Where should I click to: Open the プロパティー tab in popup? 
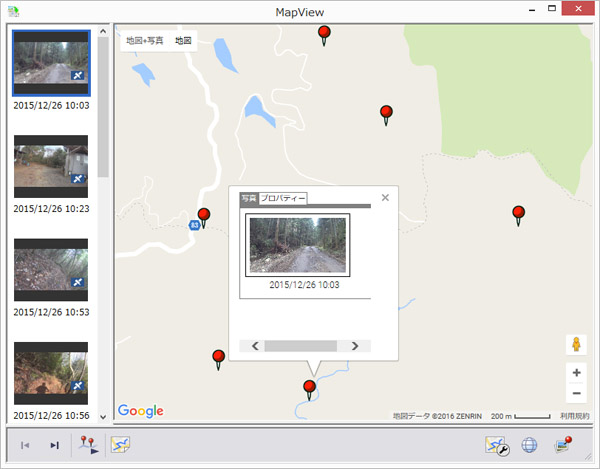(x=283, y=198)
